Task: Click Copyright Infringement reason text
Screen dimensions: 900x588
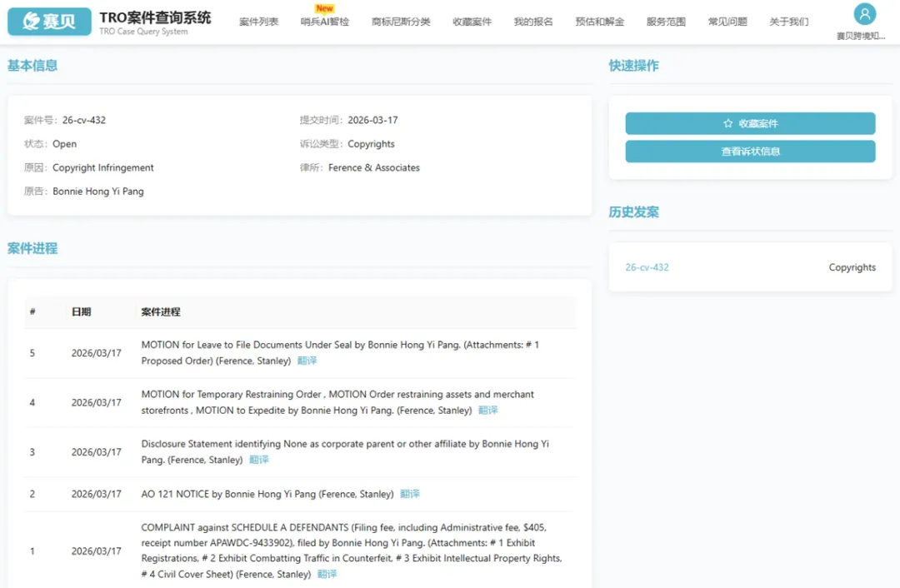Action: pos(102,167)
